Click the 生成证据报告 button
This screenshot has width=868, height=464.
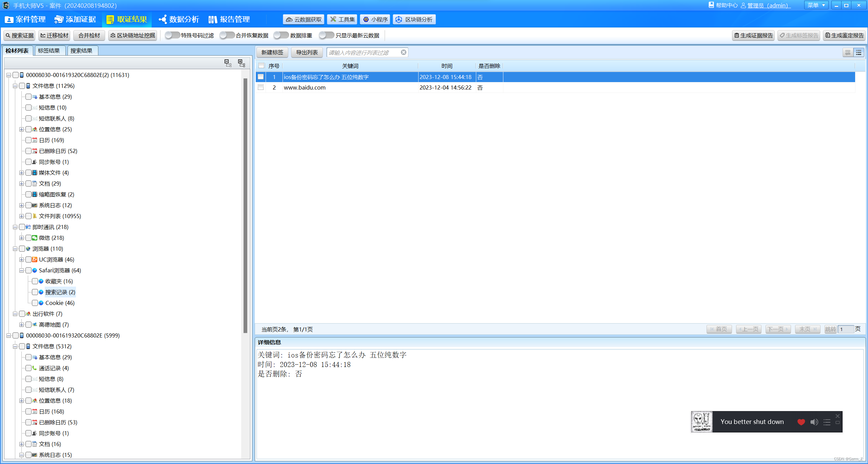[x=753, y=35]
